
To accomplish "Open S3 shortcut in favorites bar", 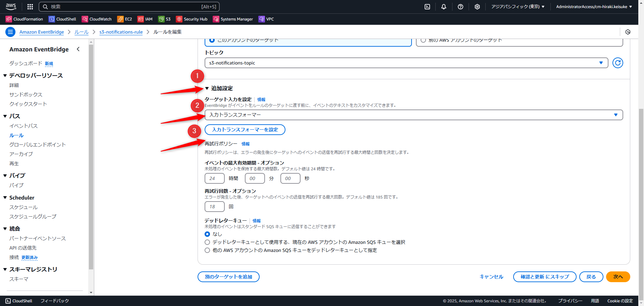I will [x=164, y=19].
